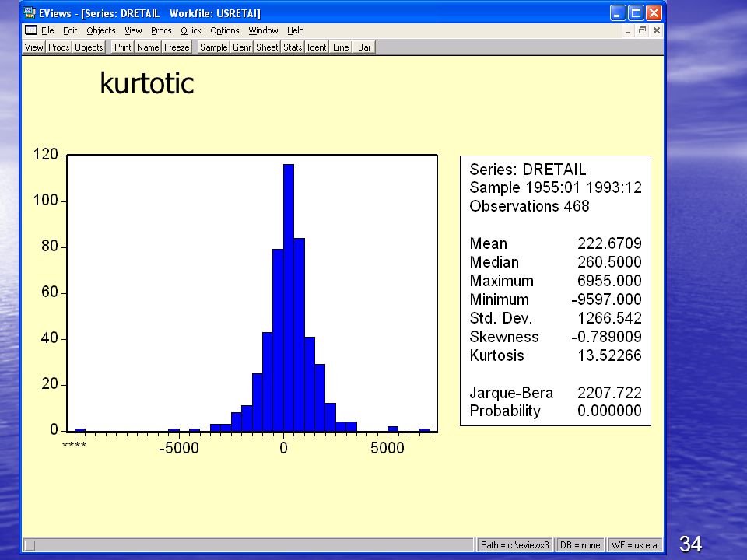Viewport: 747px width, 560px height.
Task: Click the 'DB = none' status entry
Action: click(580, 544)
